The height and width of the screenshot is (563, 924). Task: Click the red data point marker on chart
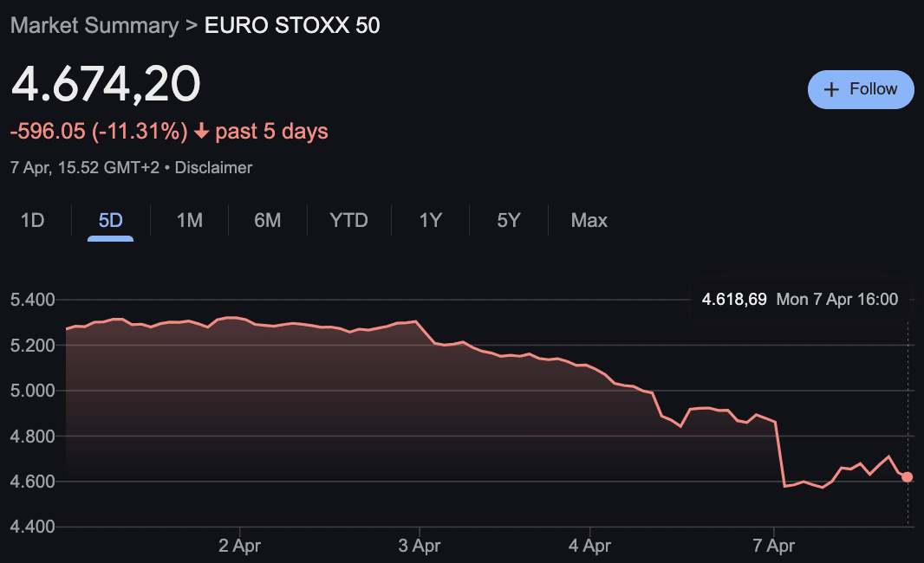pos(907,476)
